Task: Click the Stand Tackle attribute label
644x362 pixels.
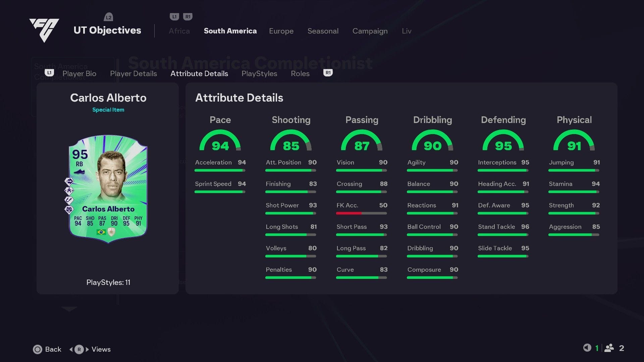Action: [x=496, y=227]
